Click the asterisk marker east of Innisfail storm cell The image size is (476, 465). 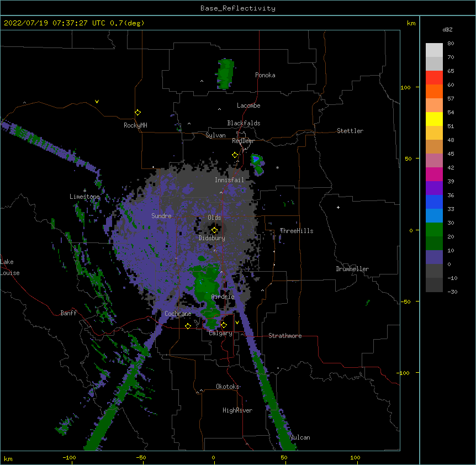[x=277, y=167]
